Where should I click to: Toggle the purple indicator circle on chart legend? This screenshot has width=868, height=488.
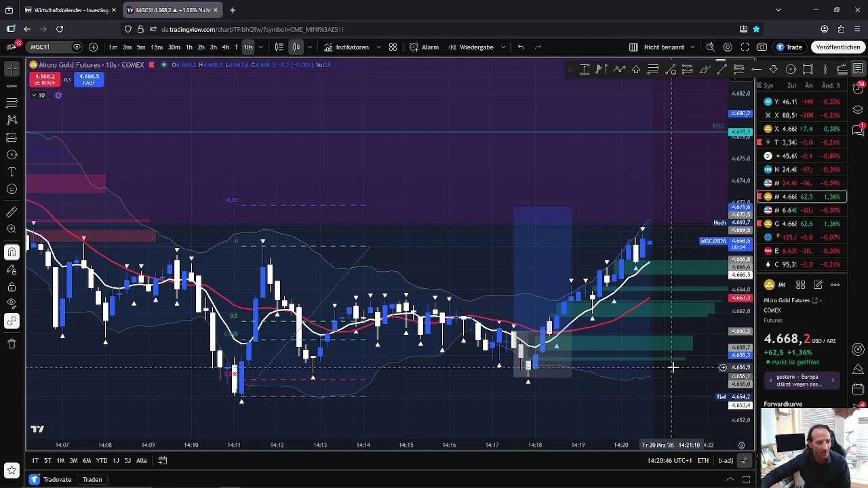(58, 95)
